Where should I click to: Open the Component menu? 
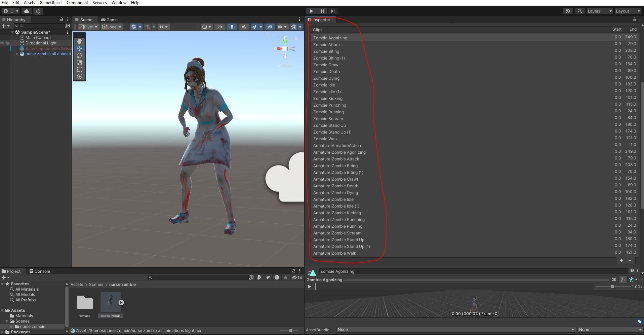77,3
